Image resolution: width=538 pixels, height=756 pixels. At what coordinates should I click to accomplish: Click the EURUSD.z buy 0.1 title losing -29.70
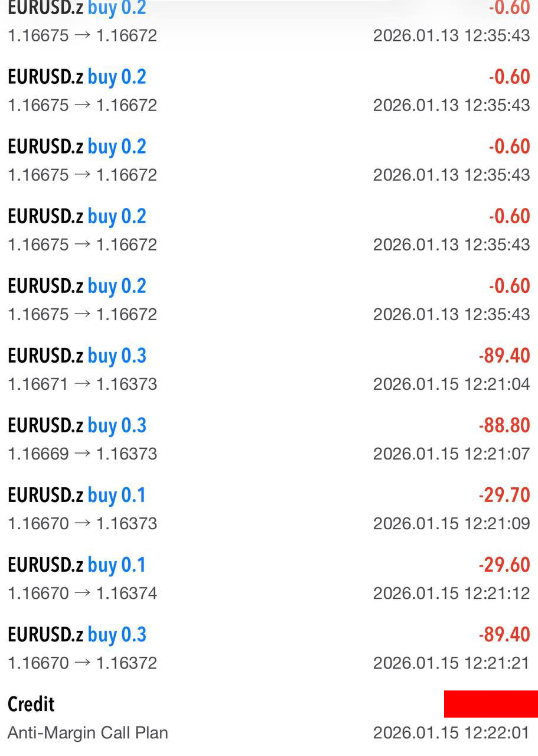[x=77, y=495]
